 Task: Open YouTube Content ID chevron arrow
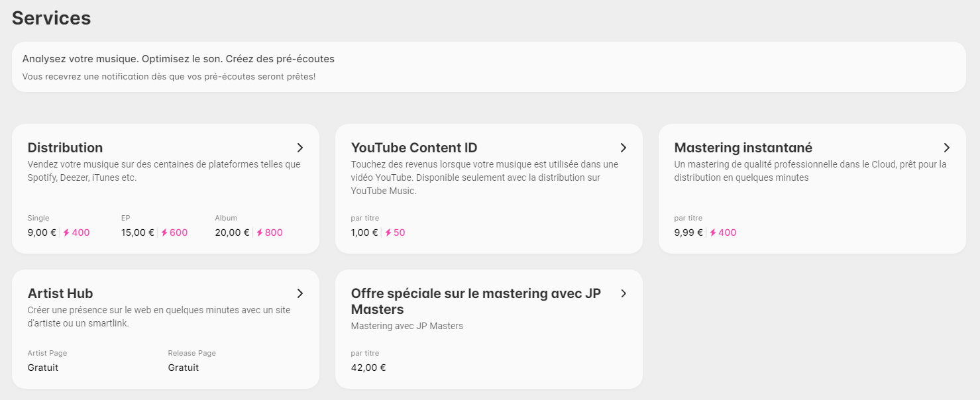(x=624, y=148)
